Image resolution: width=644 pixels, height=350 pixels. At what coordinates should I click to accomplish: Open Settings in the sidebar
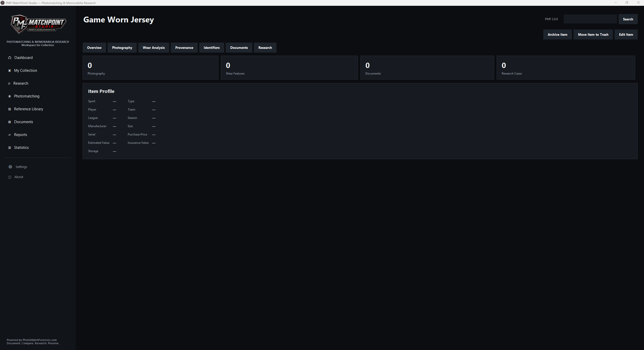click(x=21, y=167)
